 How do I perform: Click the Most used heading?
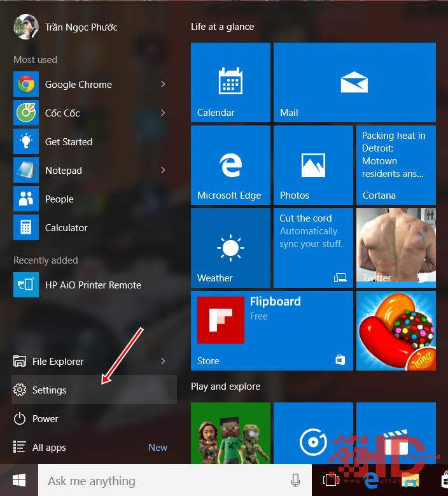coord(36,60)
